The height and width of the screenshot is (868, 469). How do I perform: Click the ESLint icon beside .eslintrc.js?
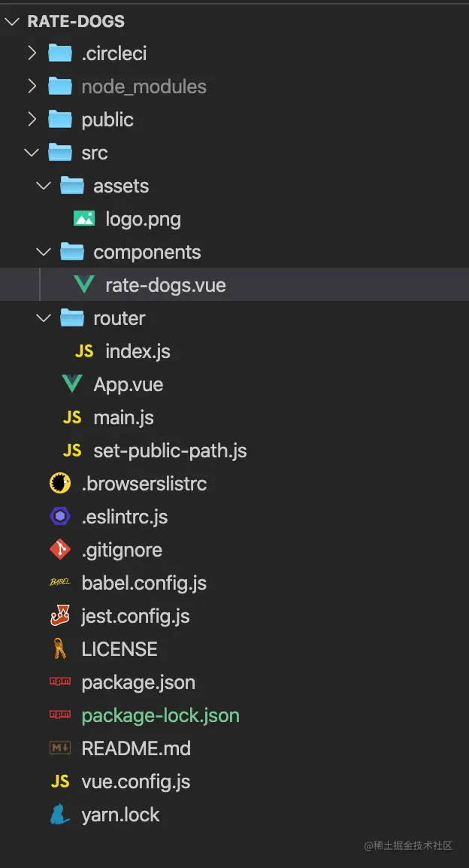(x=61, y=517)
